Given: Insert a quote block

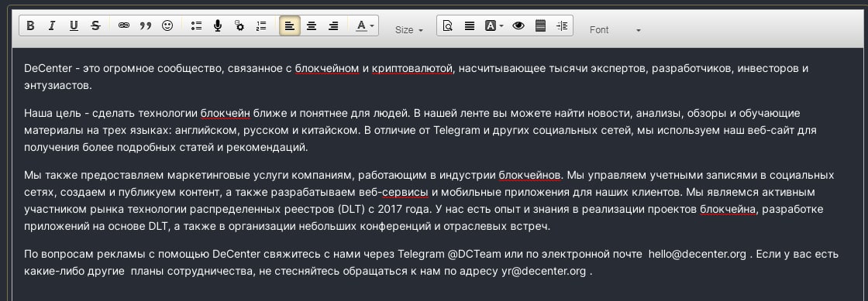Looking at the screenshot, I should tap(146, 26).
